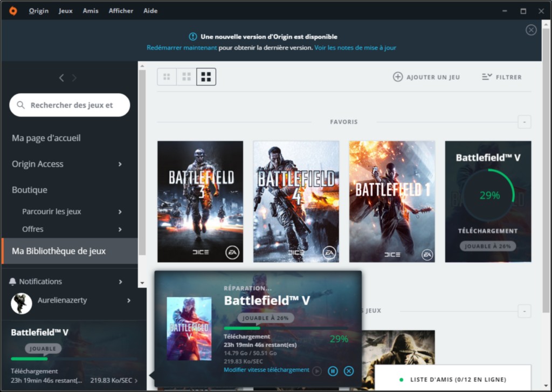The image size is (552, 392).
Task: Expand download queue arrow beside 219.83 Ko/SEC
Action: [136, 381]
